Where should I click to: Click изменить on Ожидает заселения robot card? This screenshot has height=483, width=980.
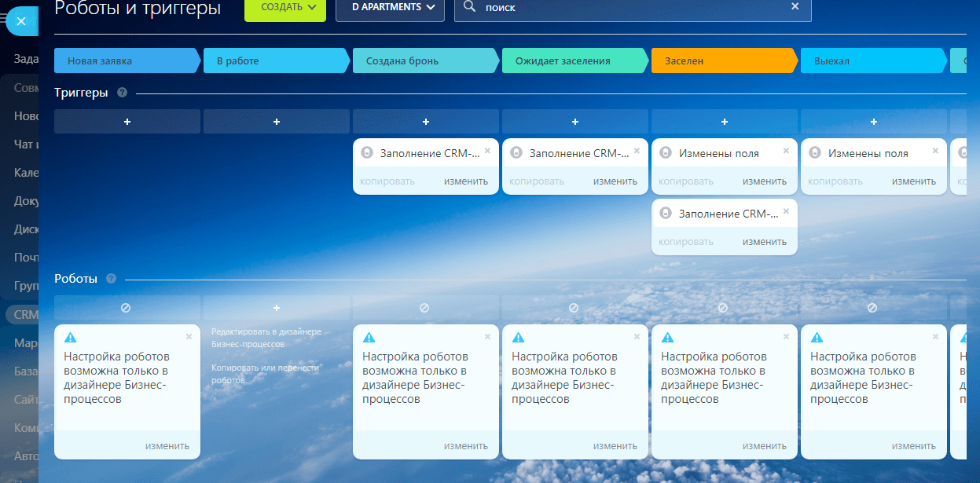tap(615, 446)
